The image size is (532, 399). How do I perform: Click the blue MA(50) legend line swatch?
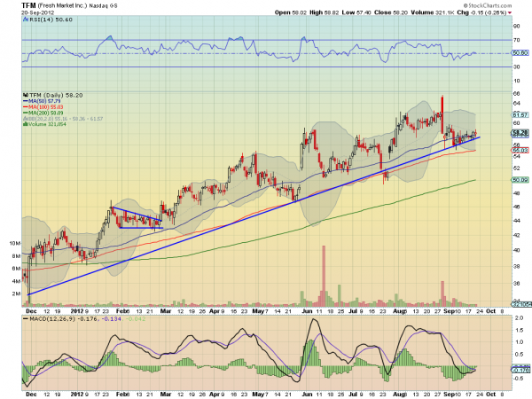point(26,101)
